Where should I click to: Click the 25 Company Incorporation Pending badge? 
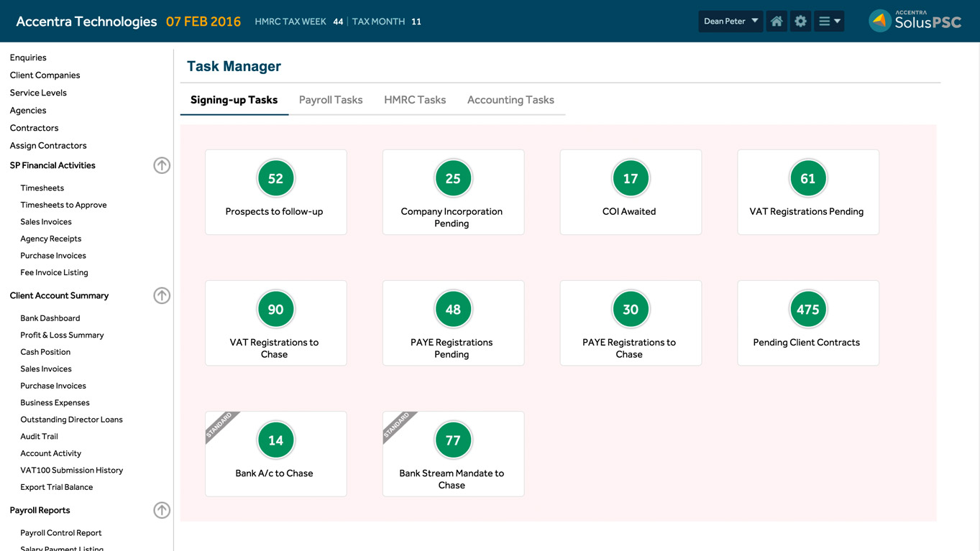(x=453, y=179)
